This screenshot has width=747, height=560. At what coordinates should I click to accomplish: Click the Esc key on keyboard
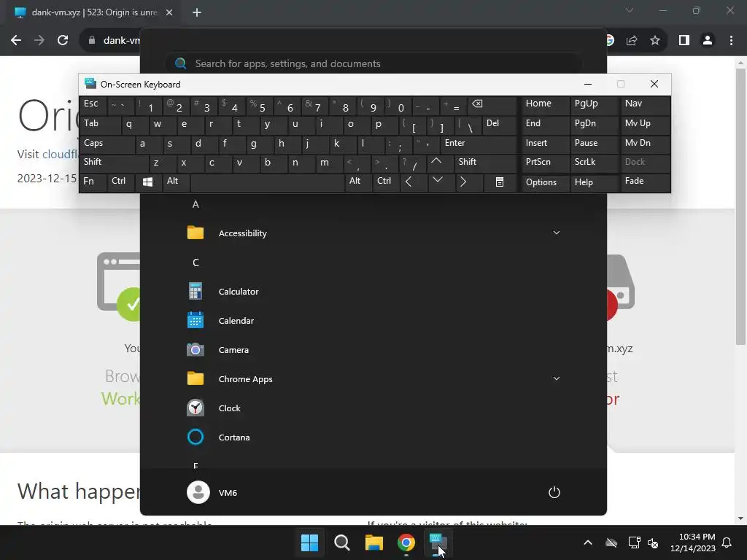point(93,105)
